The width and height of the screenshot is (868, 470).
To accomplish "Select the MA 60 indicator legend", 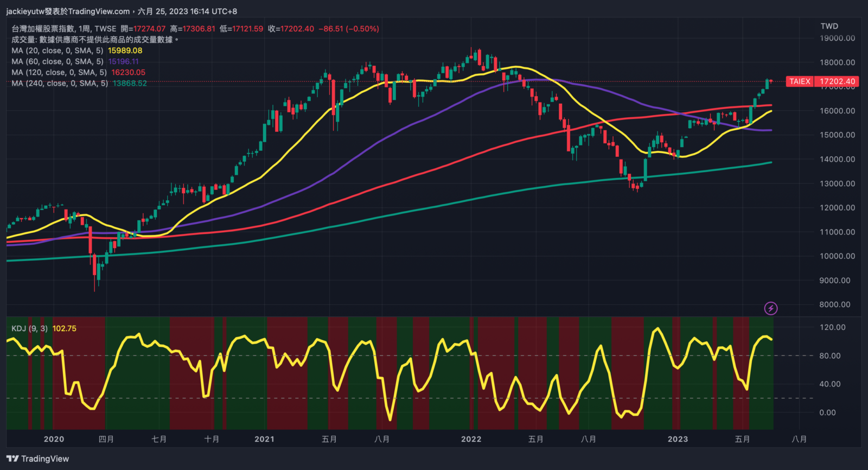I will pos(58,61).
